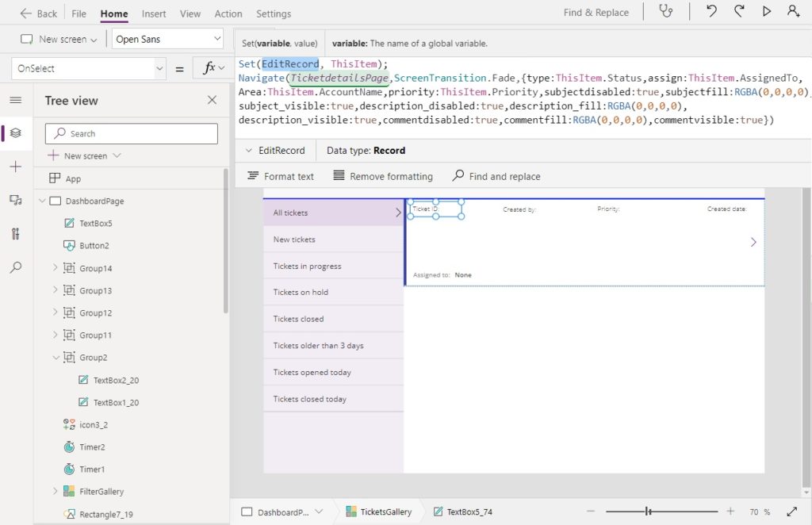Share the app using the person icon
Viewport: 812px width, 525px height.
coord(791,12)
